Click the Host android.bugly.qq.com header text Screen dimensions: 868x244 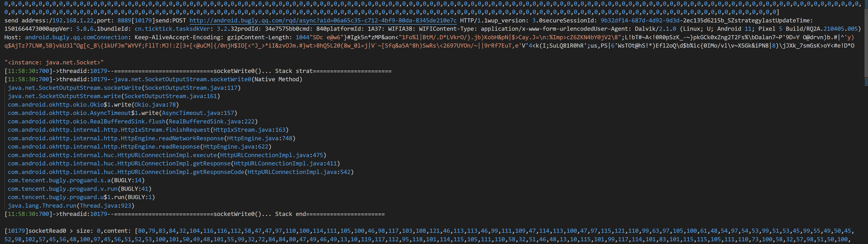click(x=66, y=37)
